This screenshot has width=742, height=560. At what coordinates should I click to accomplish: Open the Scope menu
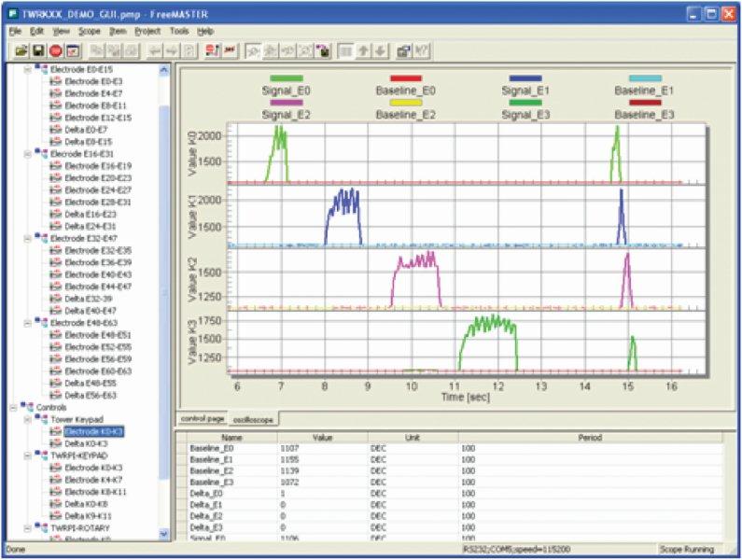[90, 31]
